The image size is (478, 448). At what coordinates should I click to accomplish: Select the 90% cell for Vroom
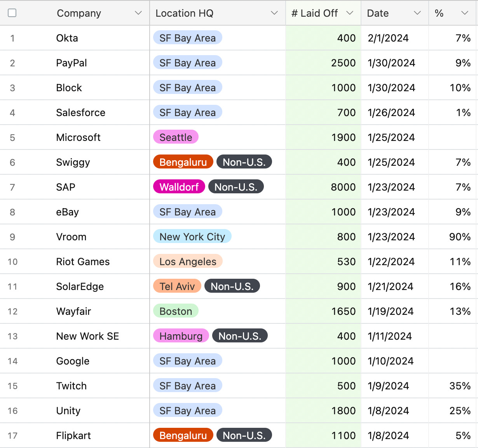tap(453, 237)
